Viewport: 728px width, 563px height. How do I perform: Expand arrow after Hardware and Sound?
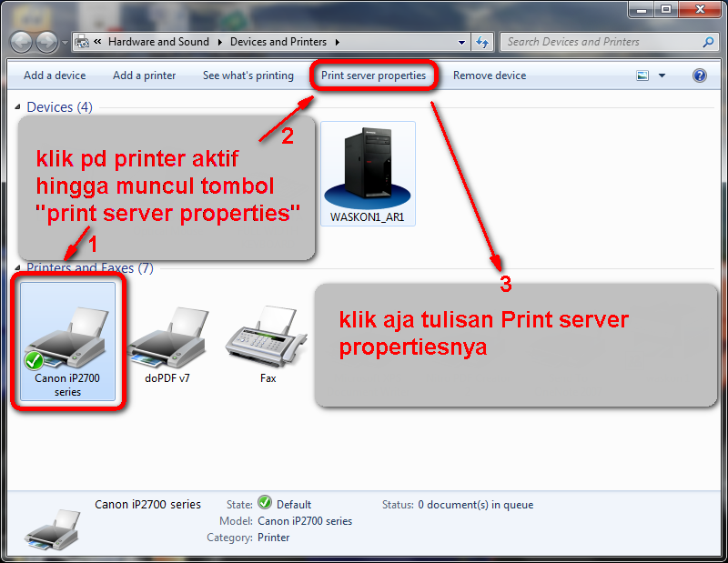(220, 42)
